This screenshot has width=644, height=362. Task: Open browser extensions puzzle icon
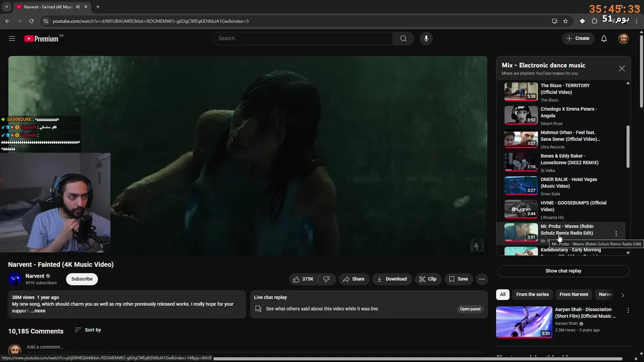(x=594, y=21)
